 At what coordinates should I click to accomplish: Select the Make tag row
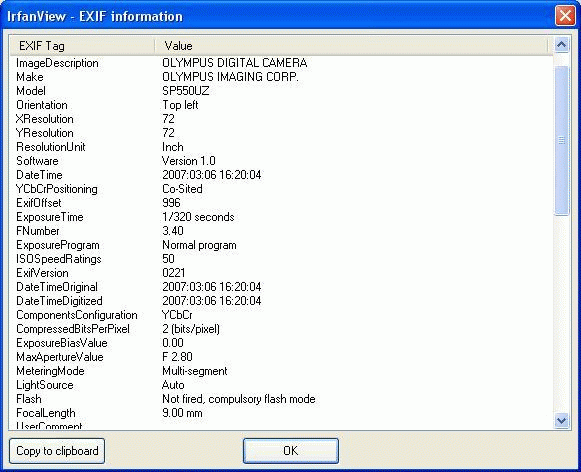pos(281,77)
